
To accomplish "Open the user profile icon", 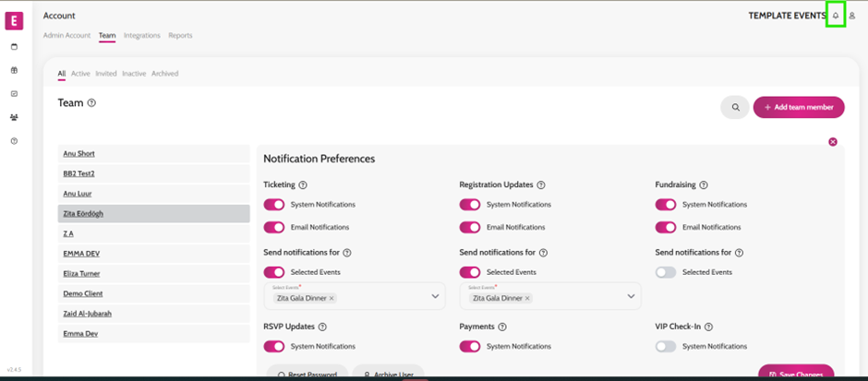I will [852, 16].
